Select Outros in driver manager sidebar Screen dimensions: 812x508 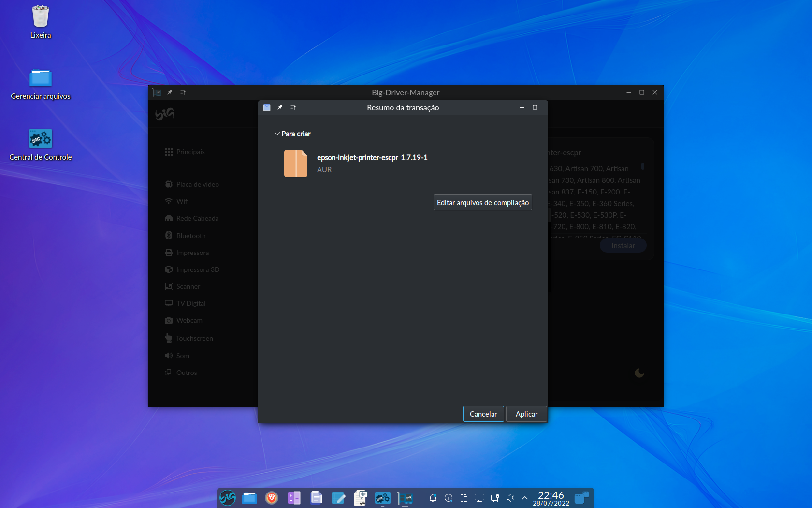pyautogui.click(x=181, y=373)
